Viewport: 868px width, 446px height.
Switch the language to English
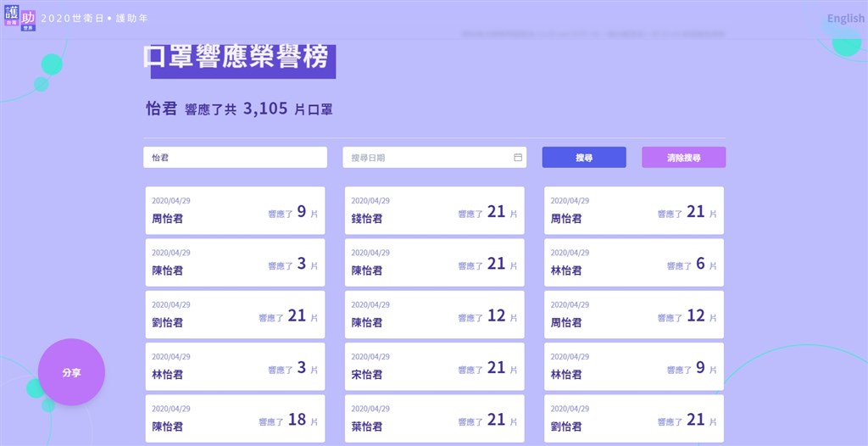[845, 19]
